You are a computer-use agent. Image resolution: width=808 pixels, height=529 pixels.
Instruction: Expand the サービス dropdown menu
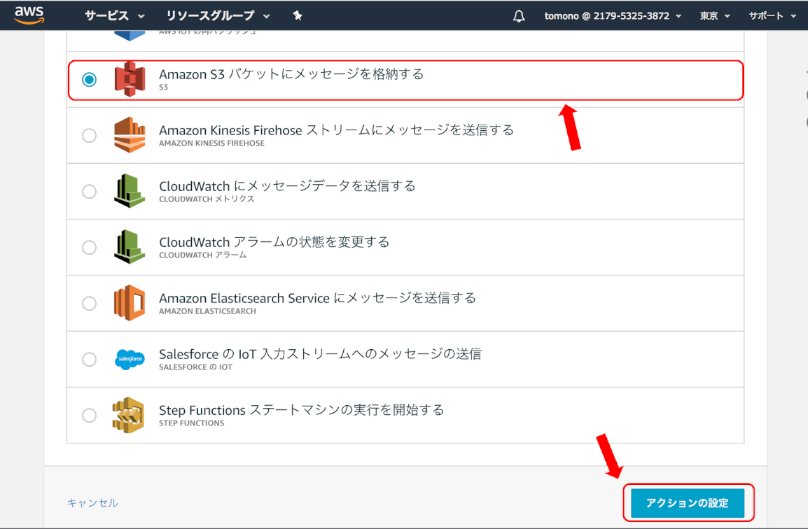click(x=114, y=16)
